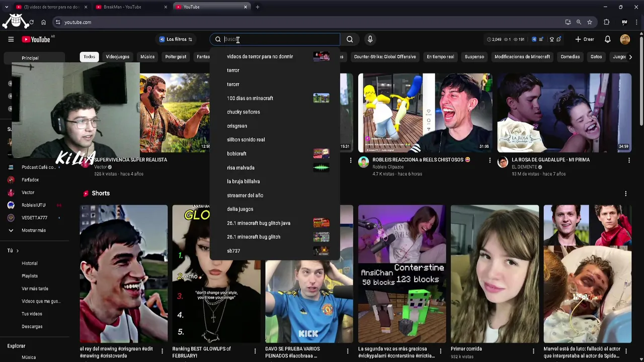Close the BreakMan - YouTube tab
This screenshot has width=644, height=362.
coord(166,7)
